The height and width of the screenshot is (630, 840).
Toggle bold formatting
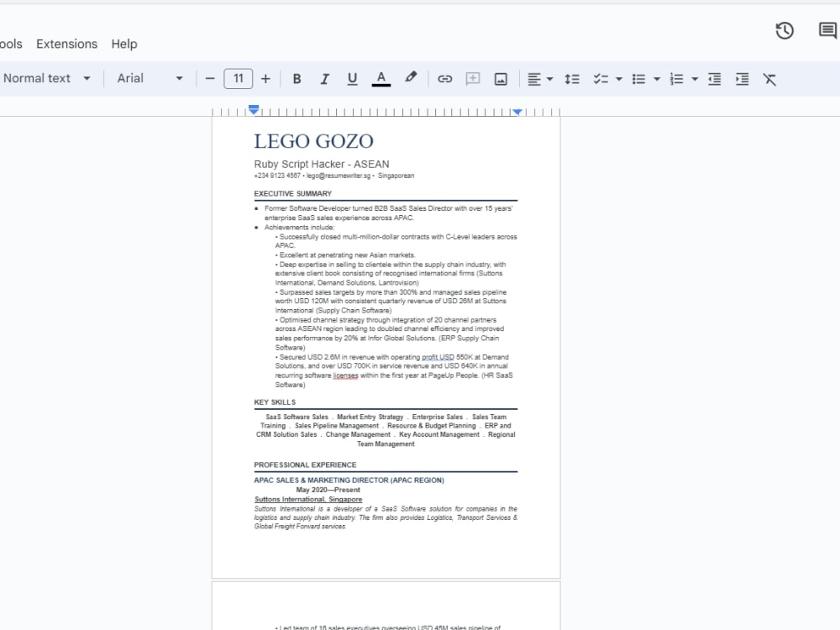(297, 79)
